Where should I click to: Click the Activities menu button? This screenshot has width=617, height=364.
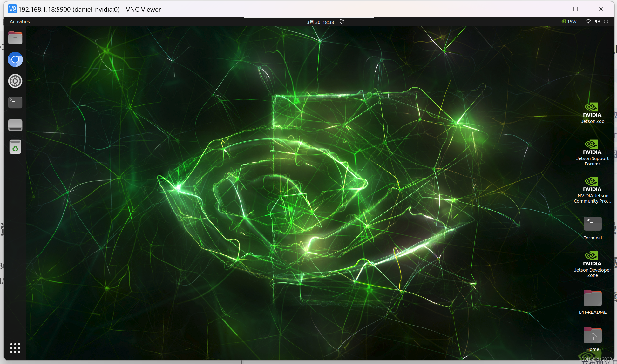pos(20,22)
